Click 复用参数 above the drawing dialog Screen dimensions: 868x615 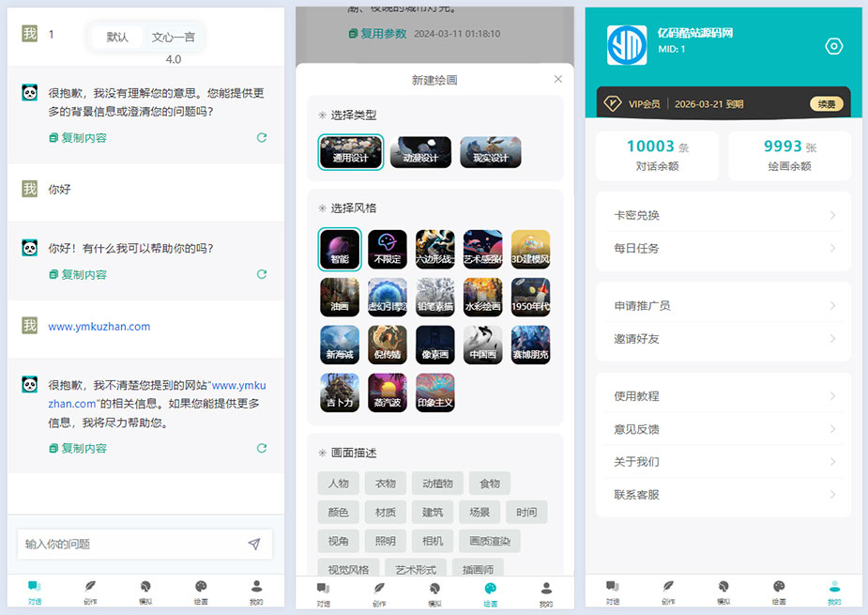[377, 33]
